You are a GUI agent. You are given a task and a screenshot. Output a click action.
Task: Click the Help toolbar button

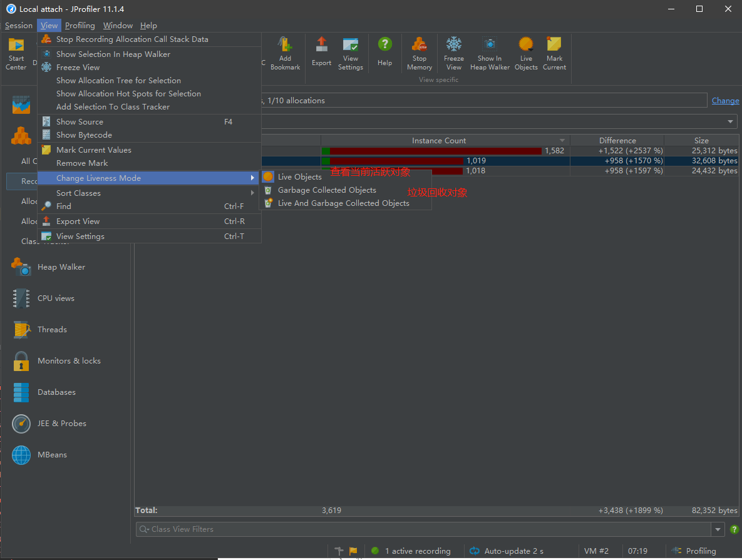[384, 53]
